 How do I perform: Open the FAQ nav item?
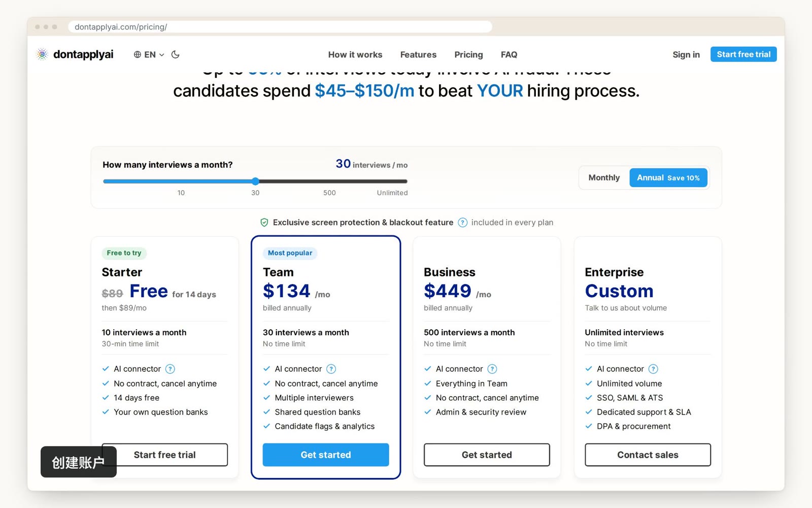pyautogui.click(x=509, y=54)
